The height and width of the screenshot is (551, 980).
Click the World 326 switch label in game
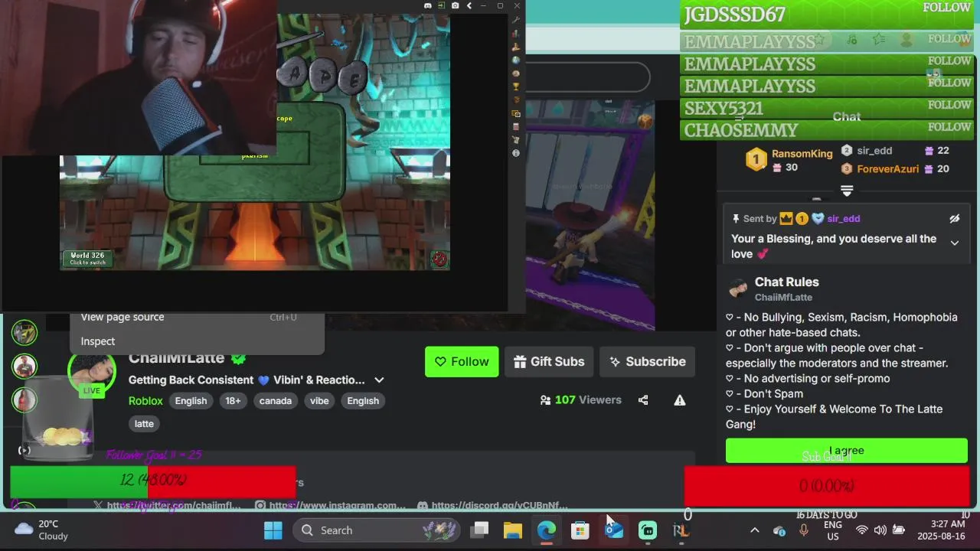[88, 259]
